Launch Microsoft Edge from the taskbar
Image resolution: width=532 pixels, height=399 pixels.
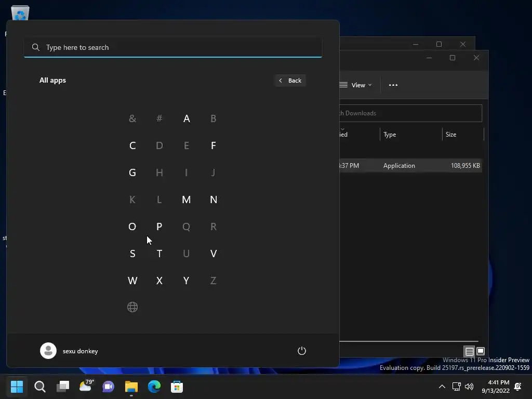(x=154, y=387)
